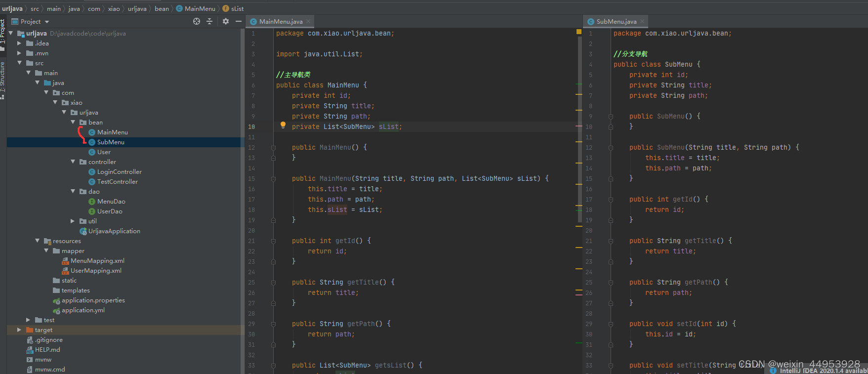This screenshot has width=868, height=374.
Task: Click the collapse all icon in Project panel
Action: pyautogui.click(x=209, y=21)
